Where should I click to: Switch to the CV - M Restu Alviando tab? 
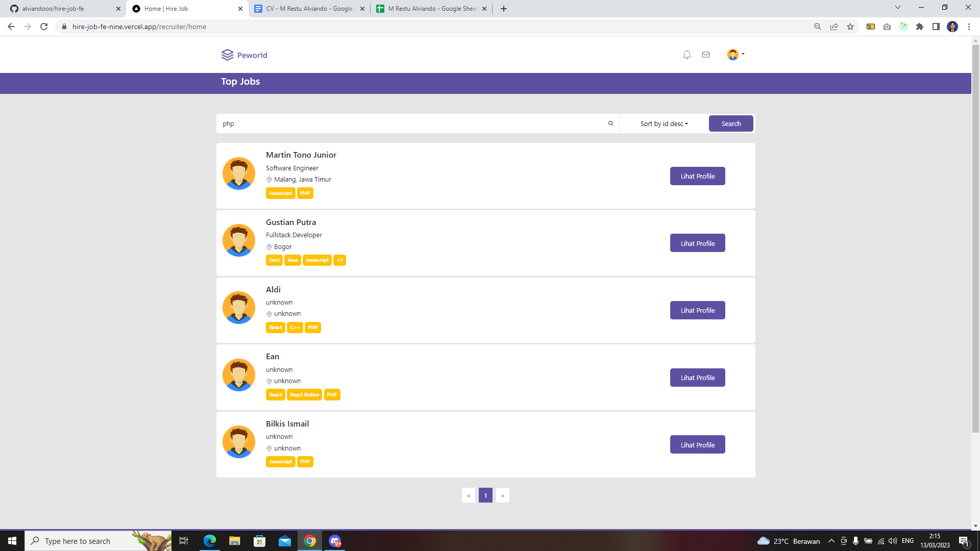(306, 8)
